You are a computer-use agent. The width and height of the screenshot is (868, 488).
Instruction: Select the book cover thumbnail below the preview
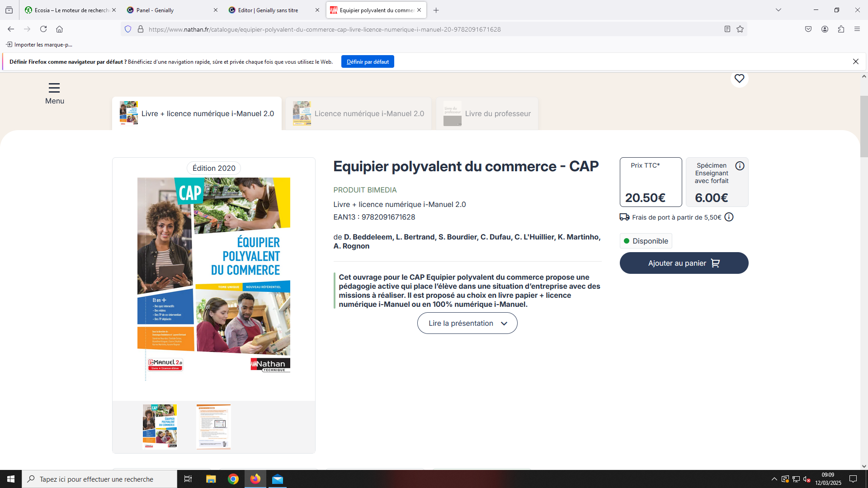pyautogui.click(x=160, y=426)
